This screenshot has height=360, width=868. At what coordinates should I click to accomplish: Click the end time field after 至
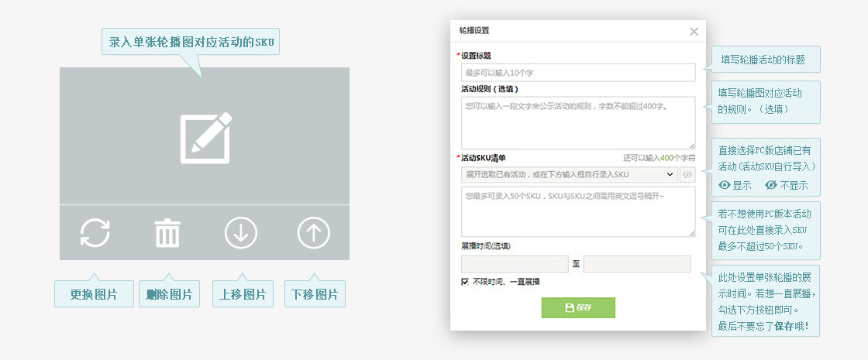tap(637, 264)
